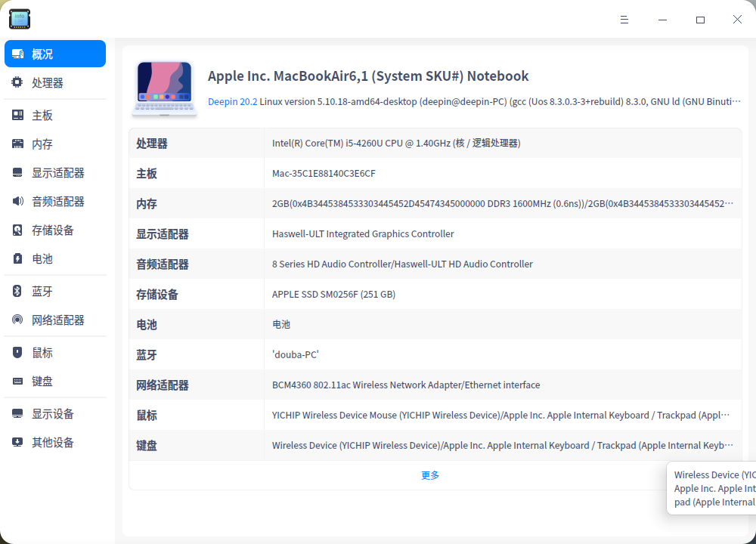
Task: Select 概况 overview tab
Action: click(x=55, y=54)
